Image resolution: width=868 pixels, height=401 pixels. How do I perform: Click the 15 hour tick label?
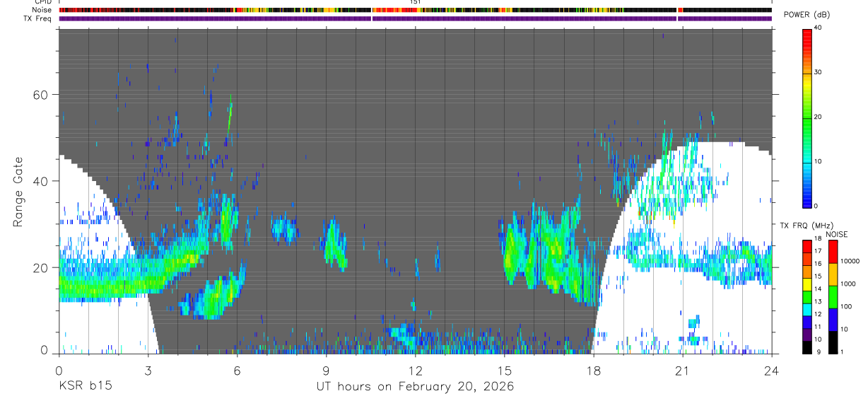505,370
